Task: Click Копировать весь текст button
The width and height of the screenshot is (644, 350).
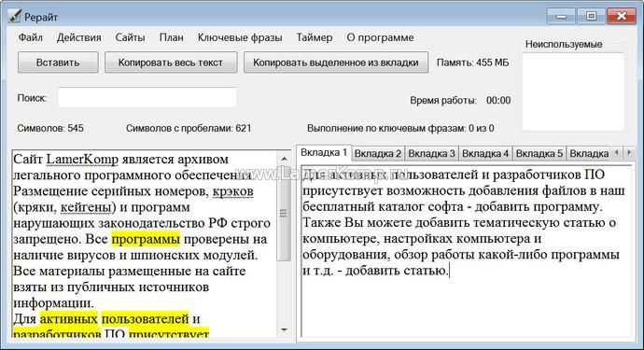Action: tap(171, 63)
